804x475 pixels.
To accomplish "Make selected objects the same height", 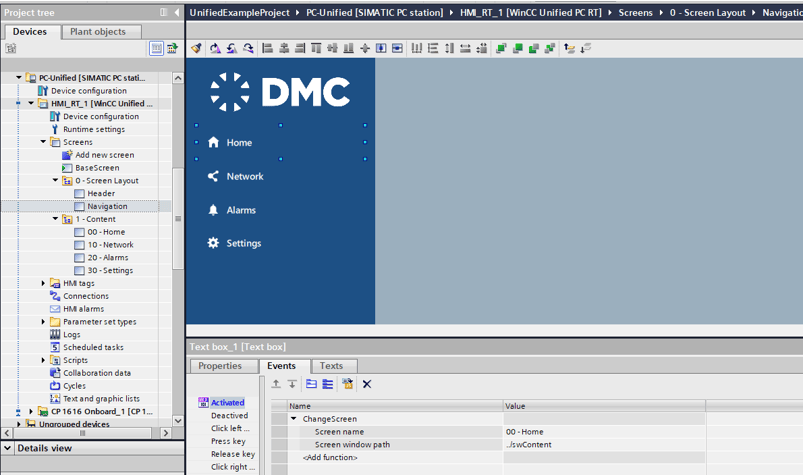I will [x=450, y=48].
